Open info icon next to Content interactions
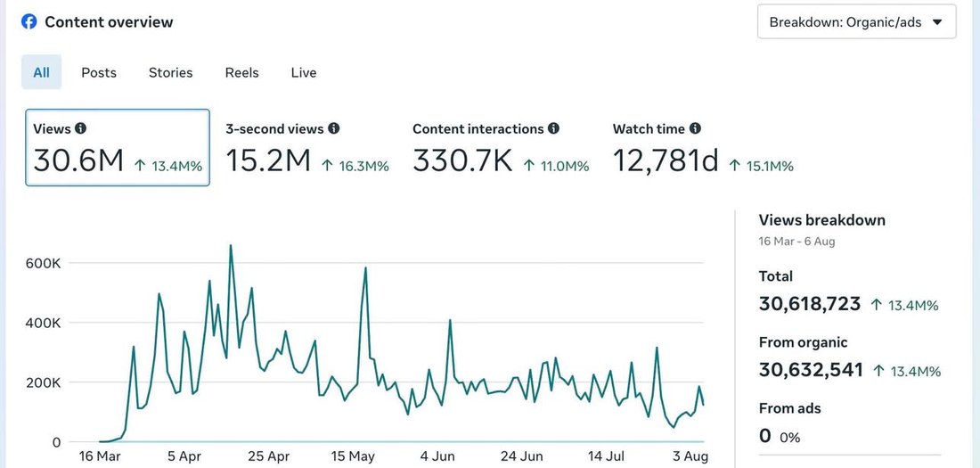 [553, 128]
